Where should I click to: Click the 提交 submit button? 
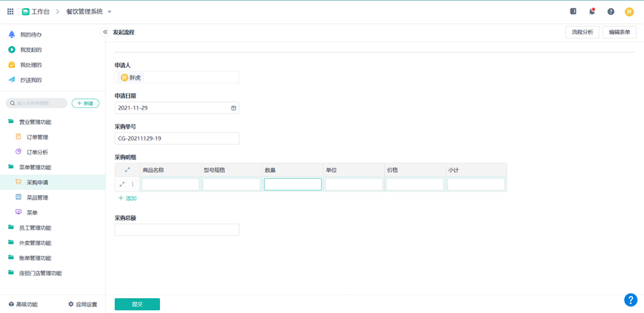click(x=137, y=304)
